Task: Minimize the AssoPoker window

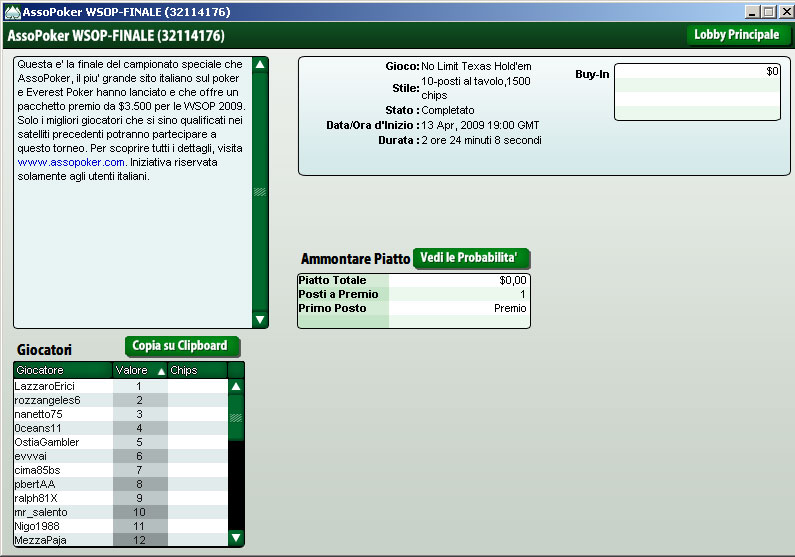Action: (x=752, y=12)
